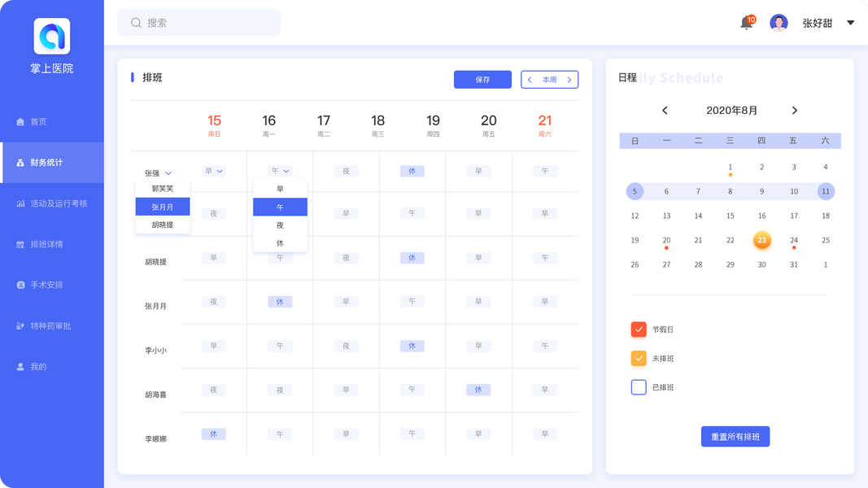
Task: Show previous week with left arrow
Action: point(530,80)
